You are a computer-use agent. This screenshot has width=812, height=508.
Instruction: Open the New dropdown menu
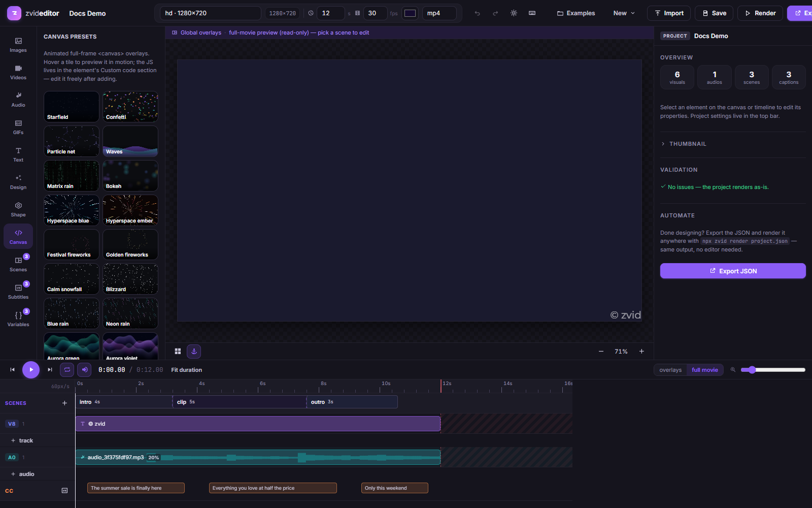pos(624,13)
